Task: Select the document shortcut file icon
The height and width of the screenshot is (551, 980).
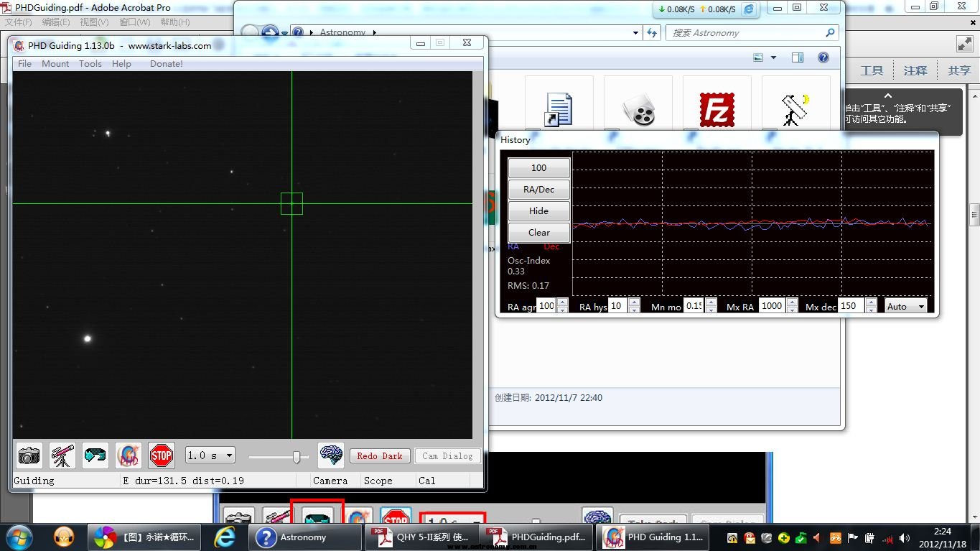Action: point(559,109)
